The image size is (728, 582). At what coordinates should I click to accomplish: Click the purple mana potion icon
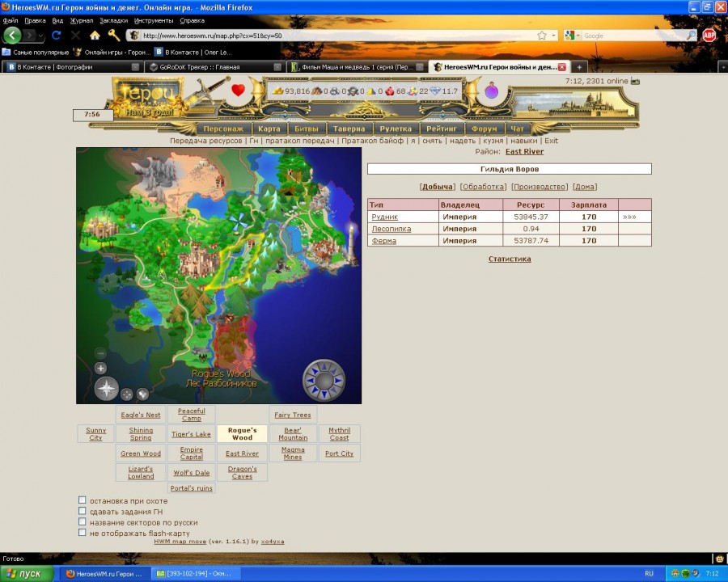point(492,91)
